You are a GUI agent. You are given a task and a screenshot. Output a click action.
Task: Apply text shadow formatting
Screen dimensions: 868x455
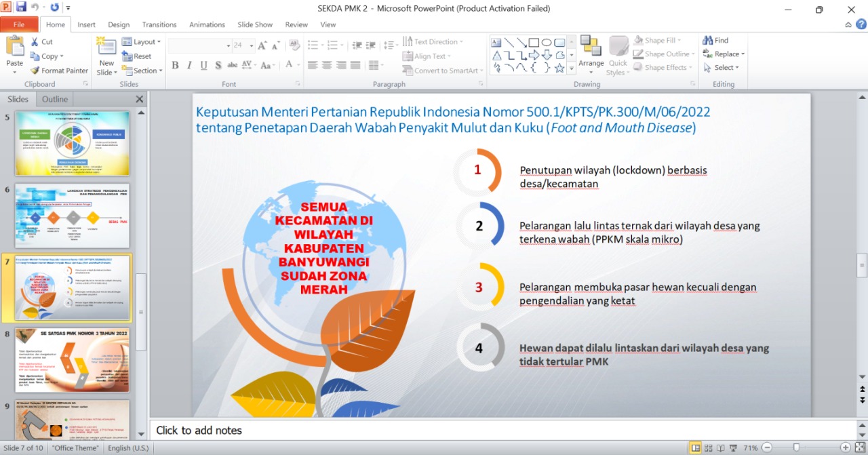coord(217,65)
